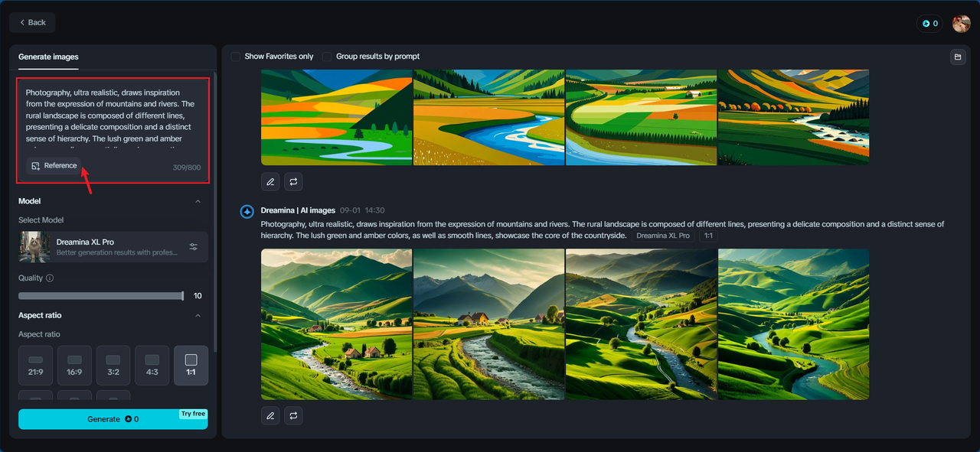Image resolution: width=980 pixels, height=452 pixels.
Task: Enable Group results by prompt checkbox
Action: pos(327,57)
